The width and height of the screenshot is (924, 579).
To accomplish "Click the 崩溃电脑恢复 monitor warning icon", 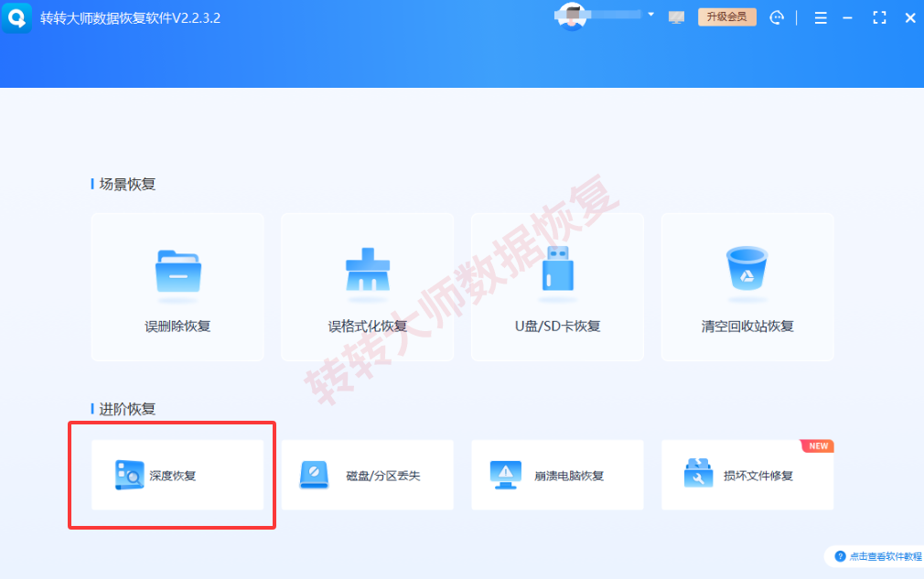I will 506,475.
